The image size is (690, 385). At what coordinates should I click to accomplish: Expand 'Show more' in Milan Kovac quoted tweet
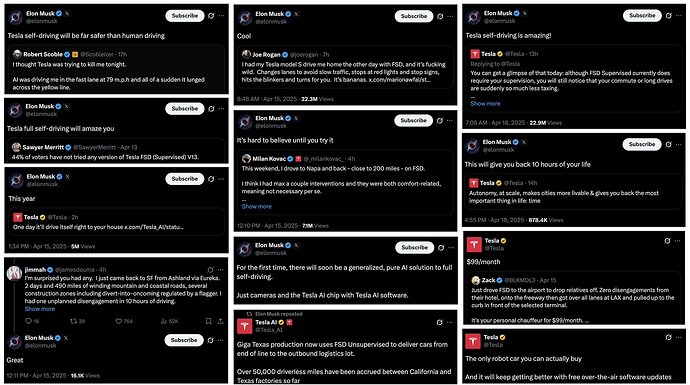257,206
